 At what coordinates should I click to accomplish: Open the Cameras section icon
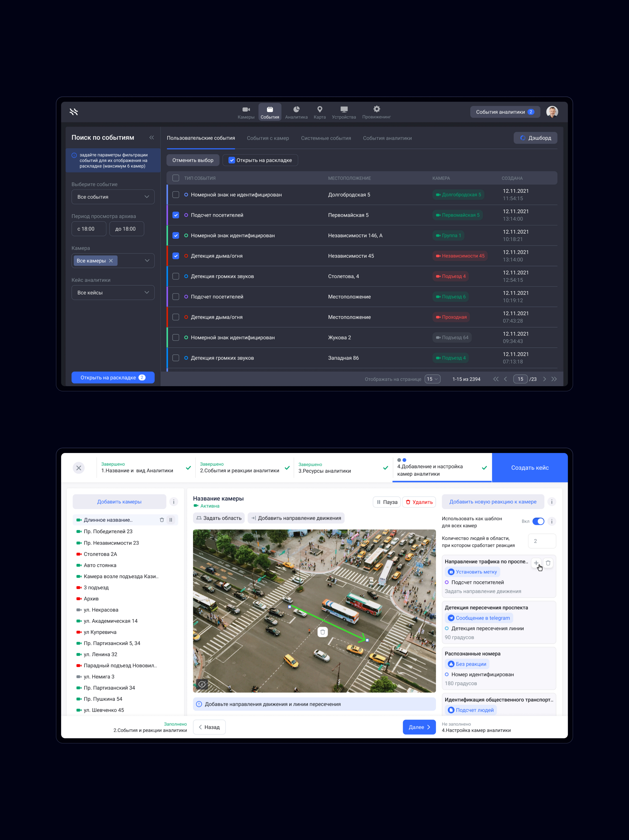(246, 110)
